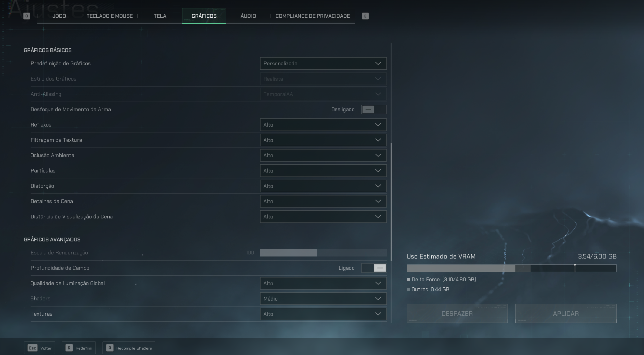Image resolution: width=644 pixels, height=355 pixels.
Task: Click the DESFAZER button
Action: [457, 313]
